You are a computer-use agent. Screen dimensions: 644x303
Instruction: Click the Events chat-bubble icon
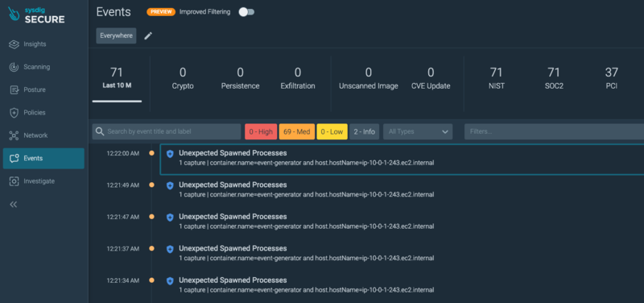[x=14, y=158]
